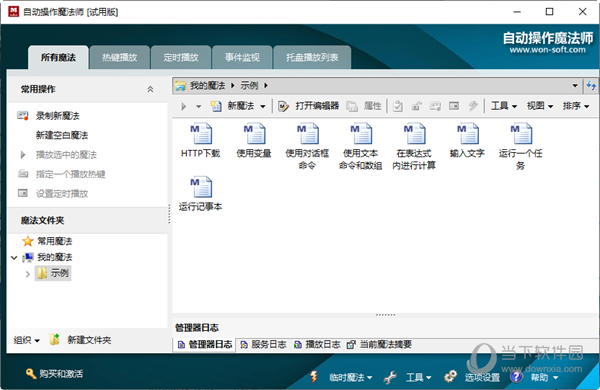Click 示例 in the breadcrumb path

tap(249, 86)
